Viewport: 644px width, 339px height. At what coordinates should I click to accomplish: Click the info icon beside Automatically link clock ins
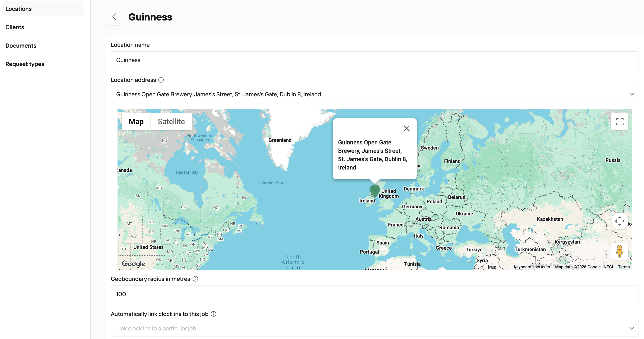(x=213, y=314)
